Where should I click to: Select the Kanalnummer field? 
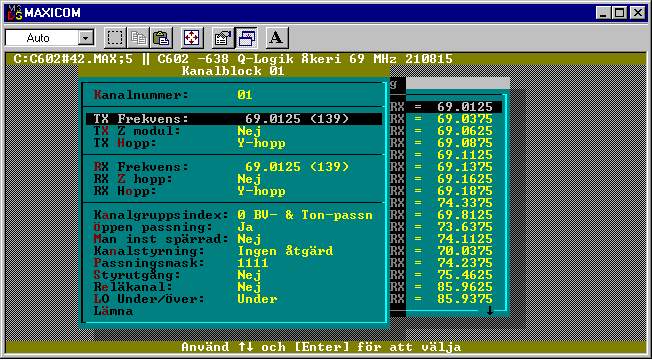point(234,95)
